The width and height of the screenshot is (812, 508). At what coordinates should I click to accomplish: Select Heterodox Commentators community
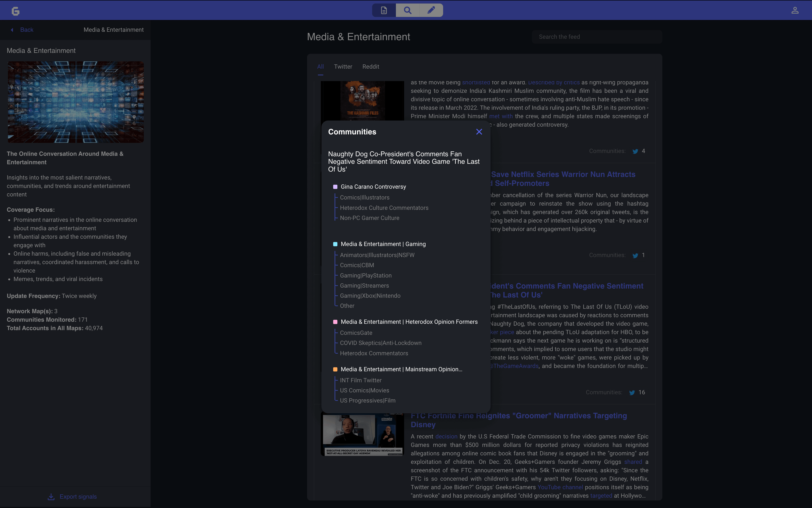(374, 353)
